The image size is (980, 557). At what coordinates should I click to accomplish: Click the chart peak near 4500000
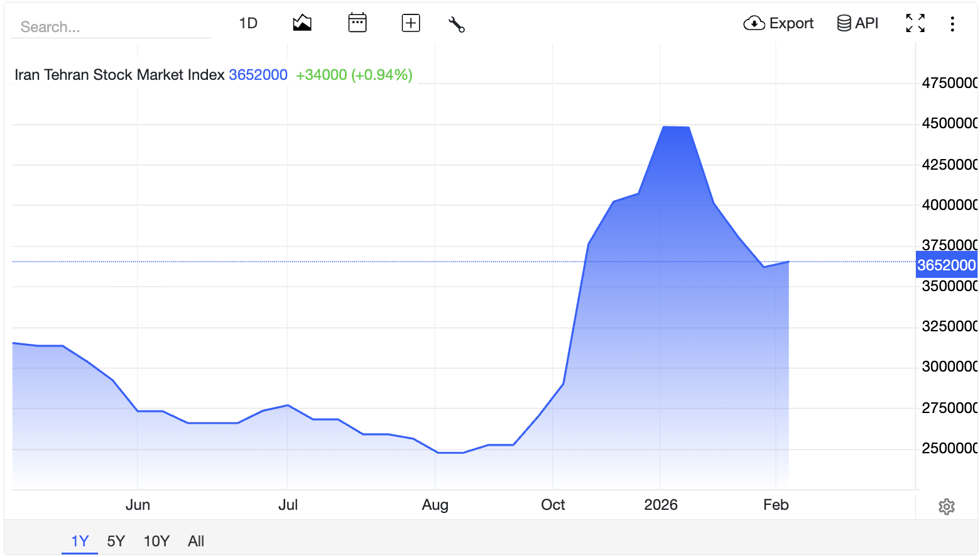pyautogui.click(x=677, y=127)
